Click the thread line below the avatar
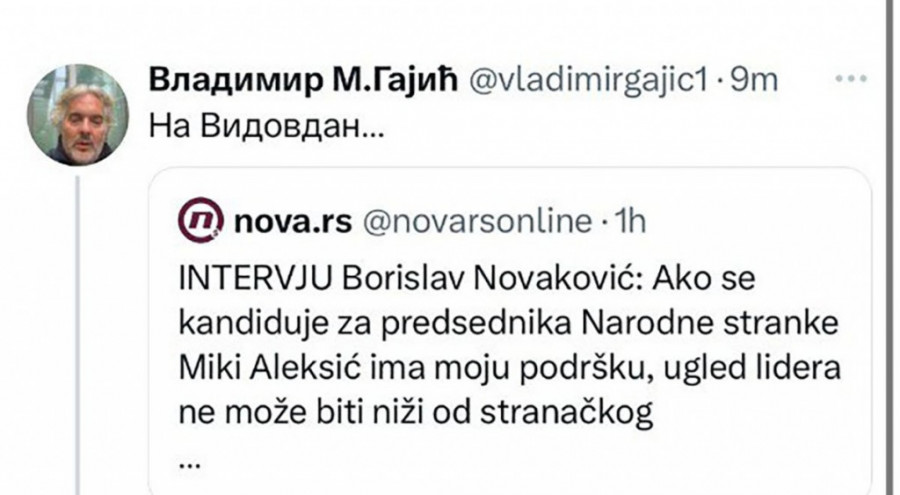The height and width of the screenshot is (495, 900). click(x=78, y=330)
